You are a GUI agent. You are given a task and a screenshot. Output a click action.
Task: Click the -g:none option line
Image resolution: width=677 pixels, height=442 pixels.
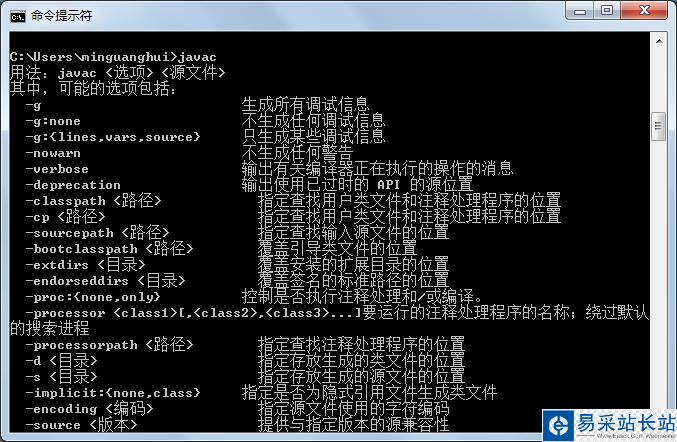coord(54,121)
